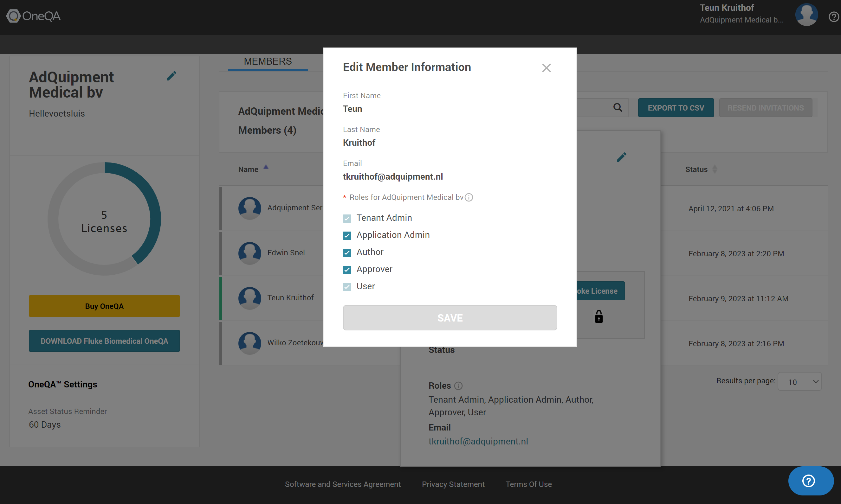Show info for Roles for AdQuipment Medical bv
The image size is (841, 504).
[469, 197]
